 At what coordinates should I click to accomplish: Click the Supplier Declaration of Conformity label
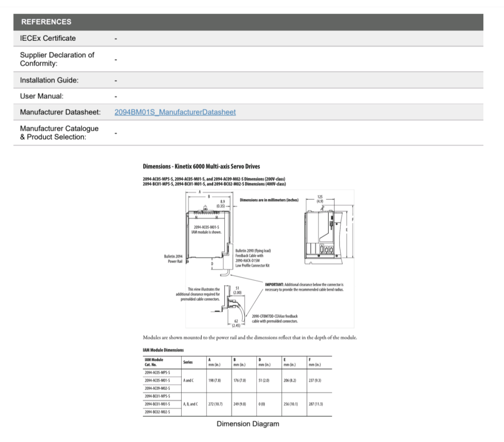(57, 59)
